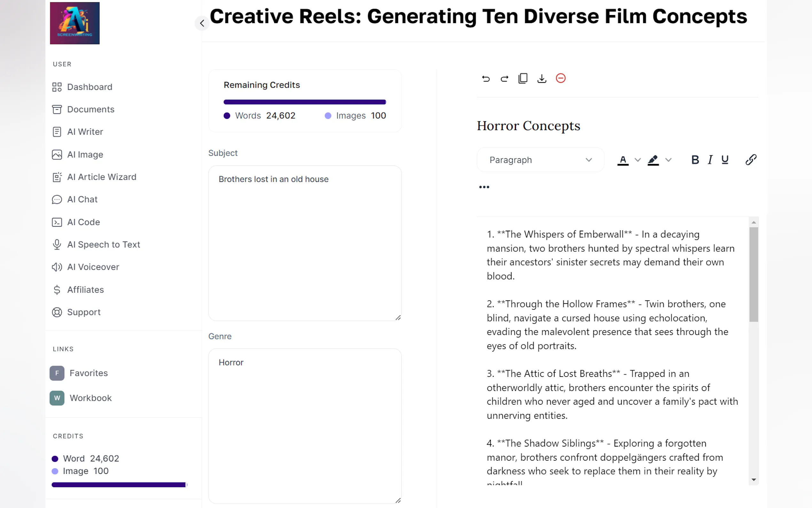Viewport: 812px width, 508px height.
Task: Go to Favorites
Action: tap(89, 373)
